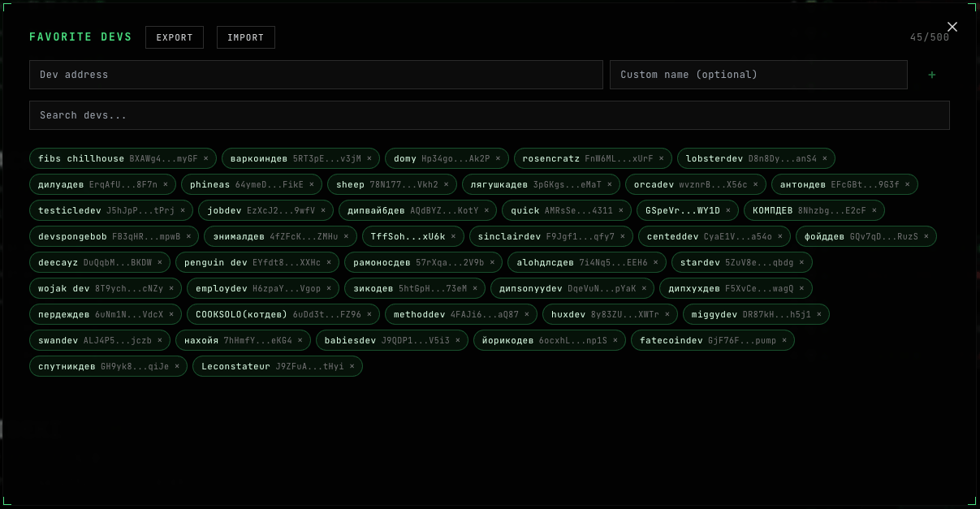Select the нахойя chip name

(201, 340)
